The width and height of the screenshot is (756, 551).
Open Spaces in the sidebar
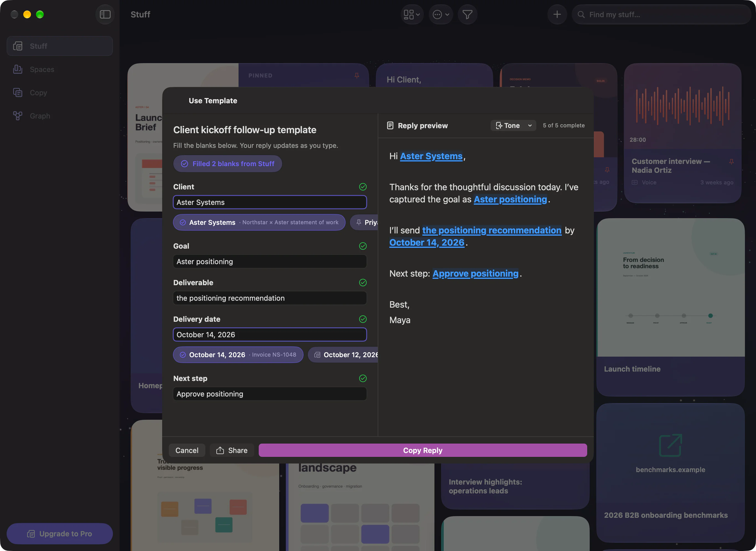pyautogui.click(x=60, y=69)
